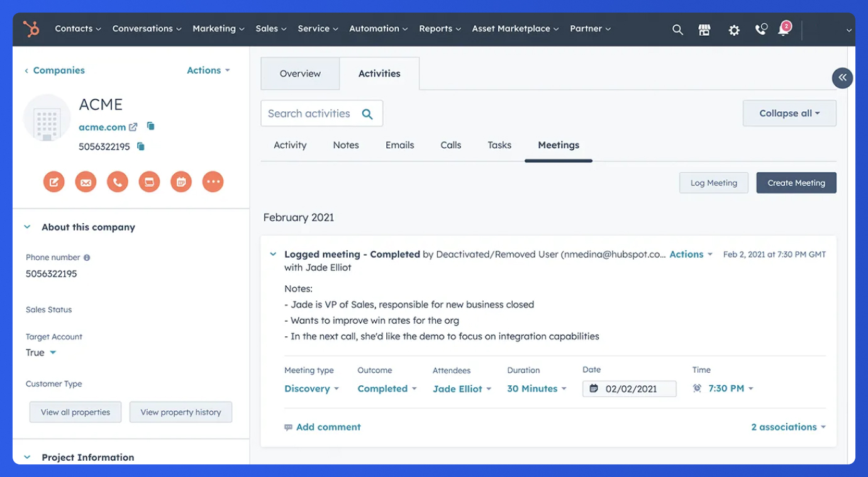The image size is (868, 477).
Task: Go back to Companies
Action: tap(54, 70)
